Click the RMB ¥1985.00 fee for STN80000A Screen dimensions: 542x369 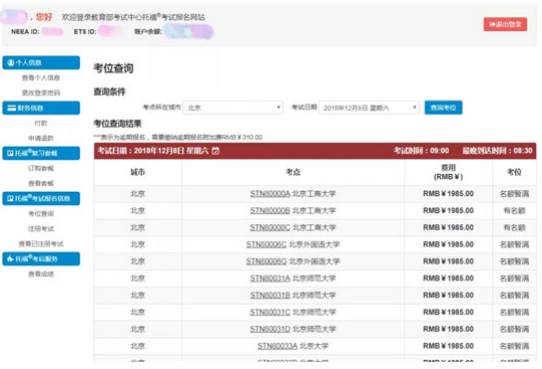(448, 193)
